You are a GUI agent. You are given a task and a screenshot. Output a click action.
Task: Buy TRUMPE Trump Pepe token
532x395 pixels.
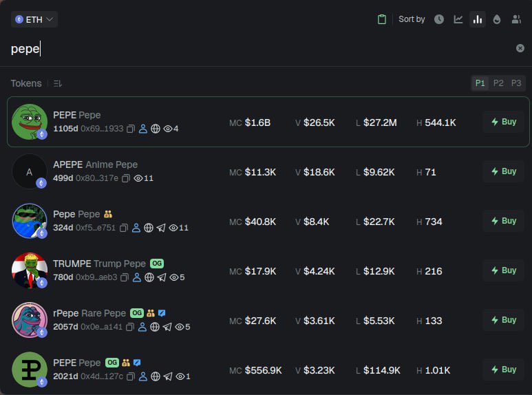tap(504, 270)
